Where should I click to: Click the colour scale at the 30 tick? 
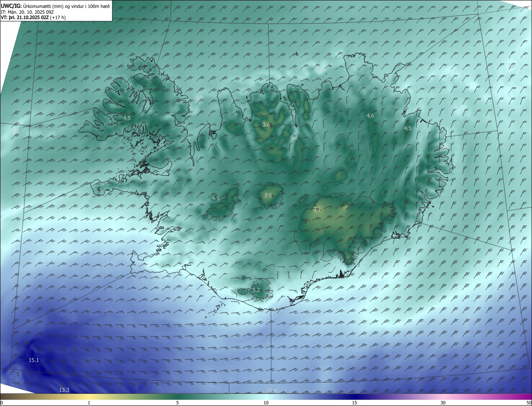[443, 403]
